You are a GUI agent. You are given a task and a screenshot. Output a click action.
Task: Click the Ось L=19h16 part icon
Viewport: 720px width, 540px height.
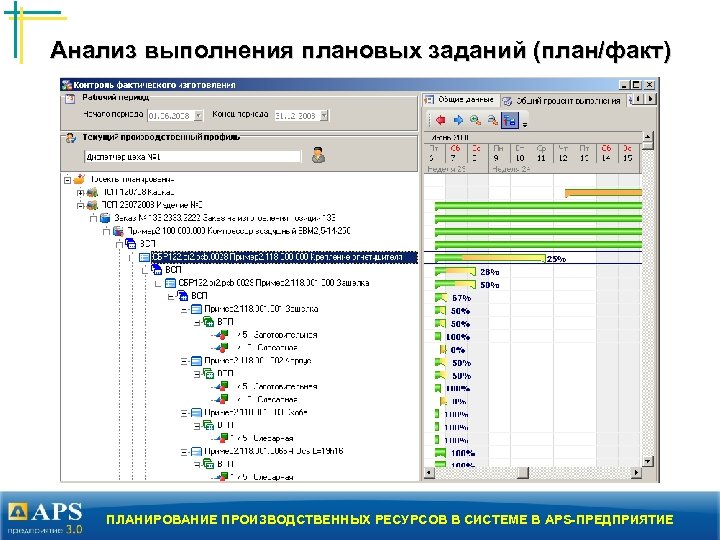pos(196,452)
